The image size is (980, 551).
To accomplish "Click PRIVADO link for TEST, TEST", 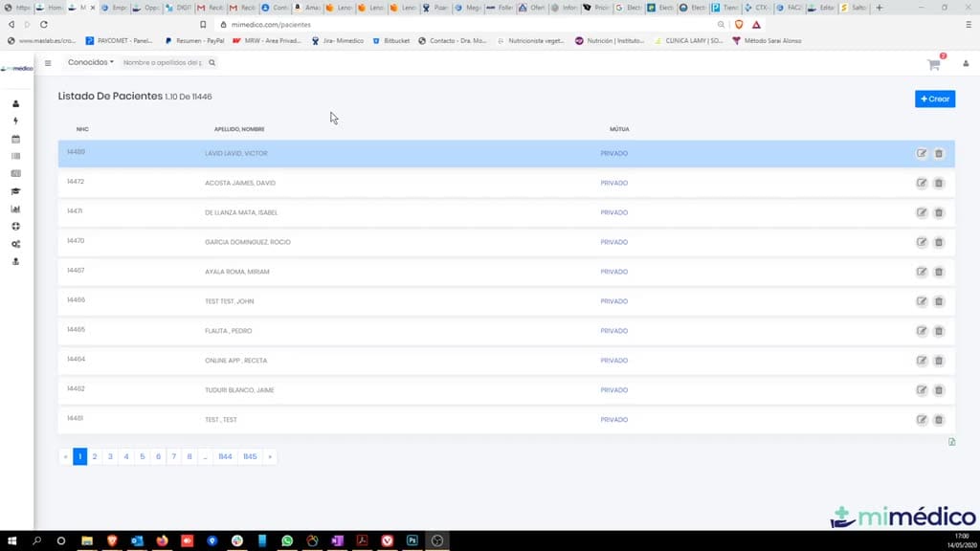I will pyautogui.click(x=613, y=420).
